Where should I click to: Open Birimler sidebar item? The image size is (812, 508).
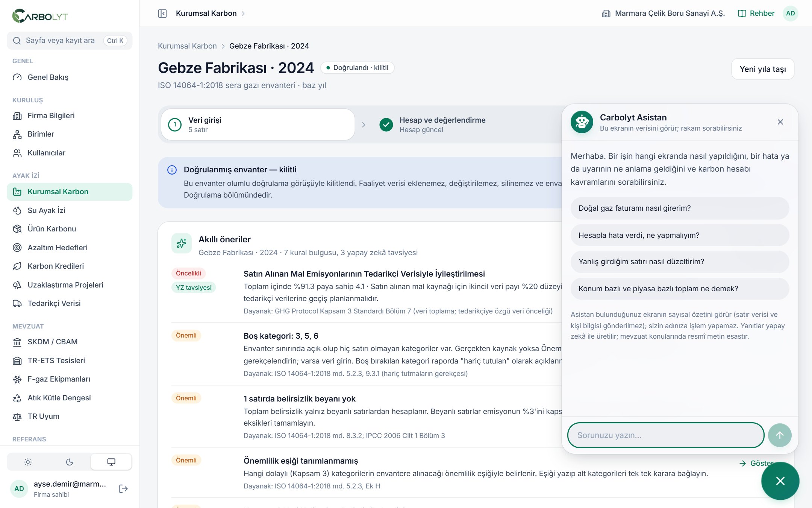pos(70,134)
